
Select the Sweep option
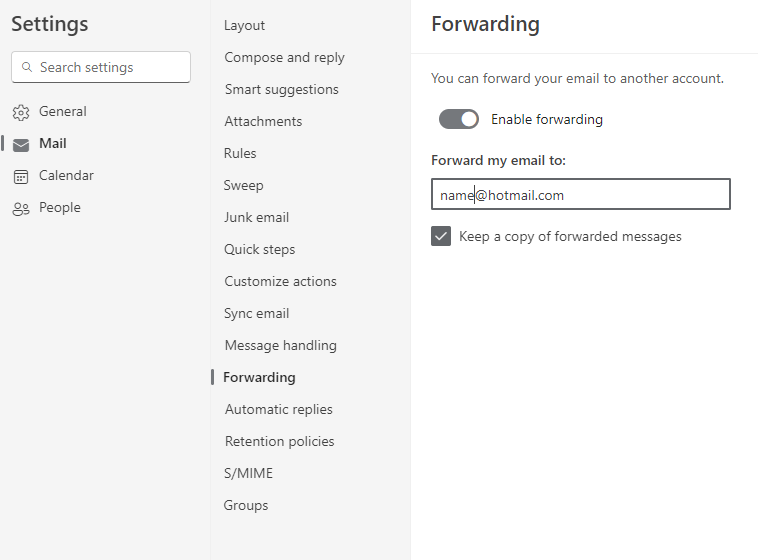click(x=243, y=185)
